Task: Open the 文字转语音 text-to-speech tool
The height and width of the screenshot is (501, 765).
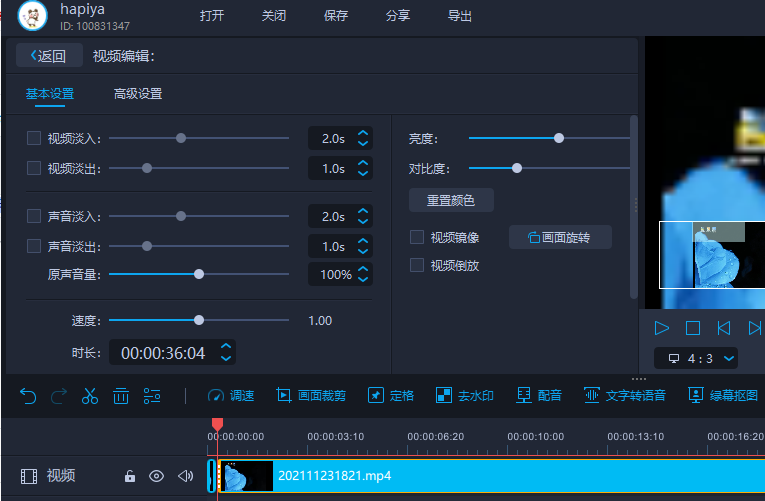Action: [x=624, y=396]
